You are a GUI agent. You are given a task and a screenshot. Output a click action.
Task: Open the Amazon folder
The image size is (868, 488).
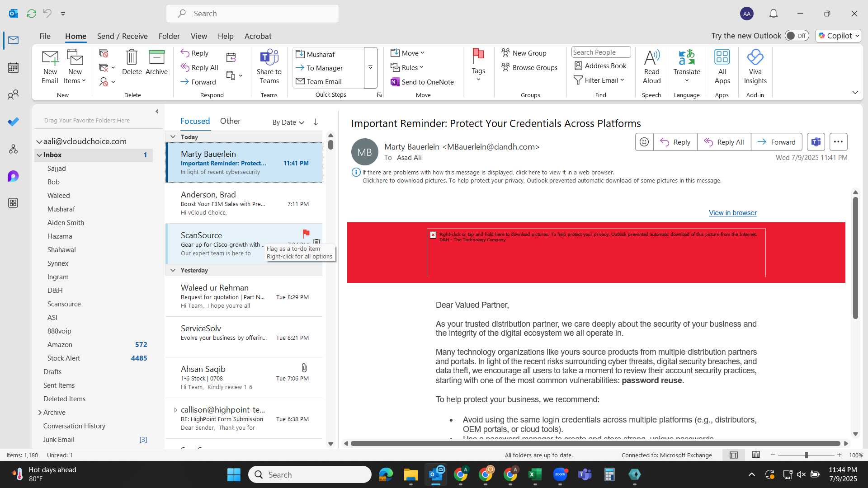point(94,345)
